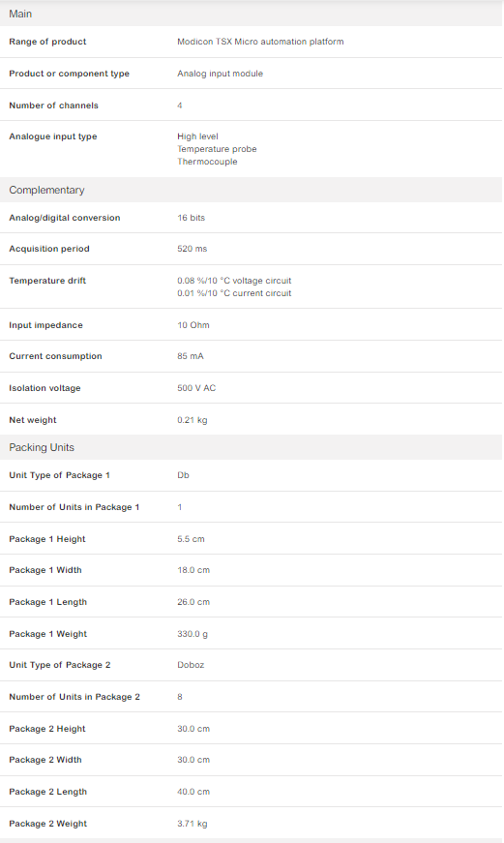Click Modicon TSX Micro automation platform value

click(x=260, y=42)
